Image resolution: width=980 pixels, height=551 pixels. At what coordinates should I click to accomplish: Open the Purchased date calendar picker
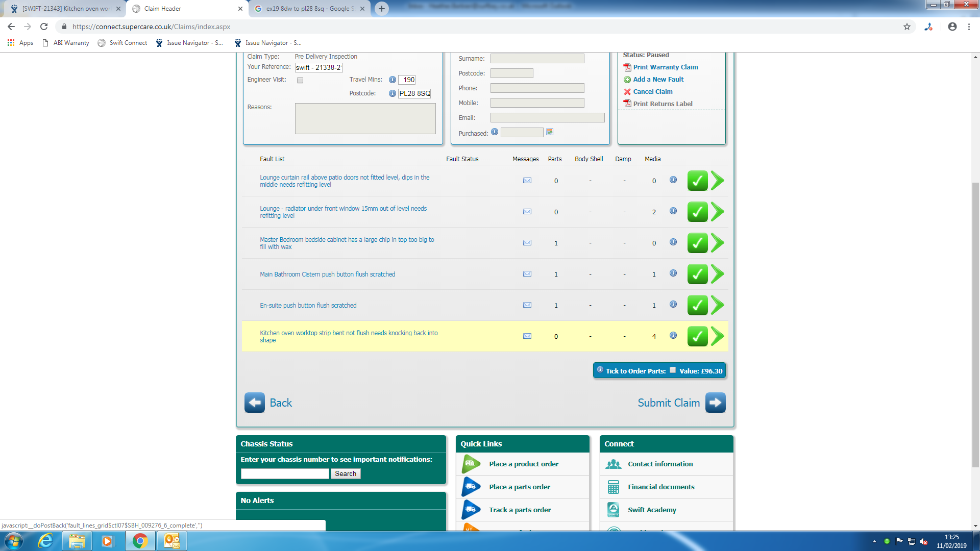[x=550, y=132]
